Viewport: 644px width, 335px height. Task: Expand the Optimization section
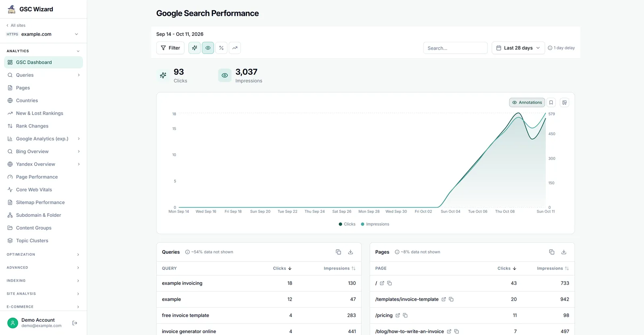43,255
